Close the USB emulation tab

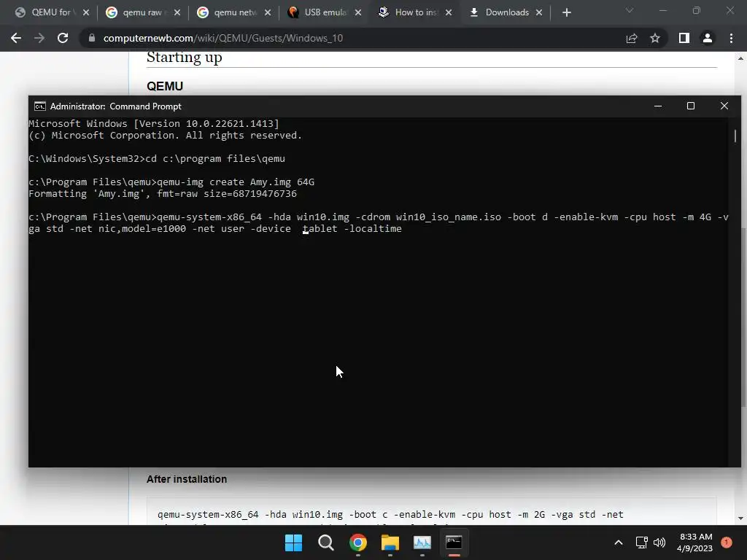click(x=358, y=13)
